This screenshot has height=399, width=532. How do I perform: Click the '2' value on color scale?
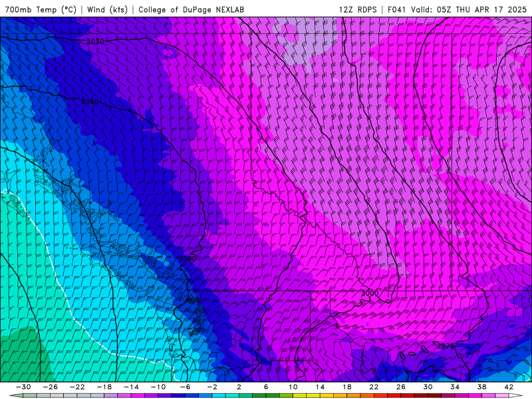tap(239, 387)
